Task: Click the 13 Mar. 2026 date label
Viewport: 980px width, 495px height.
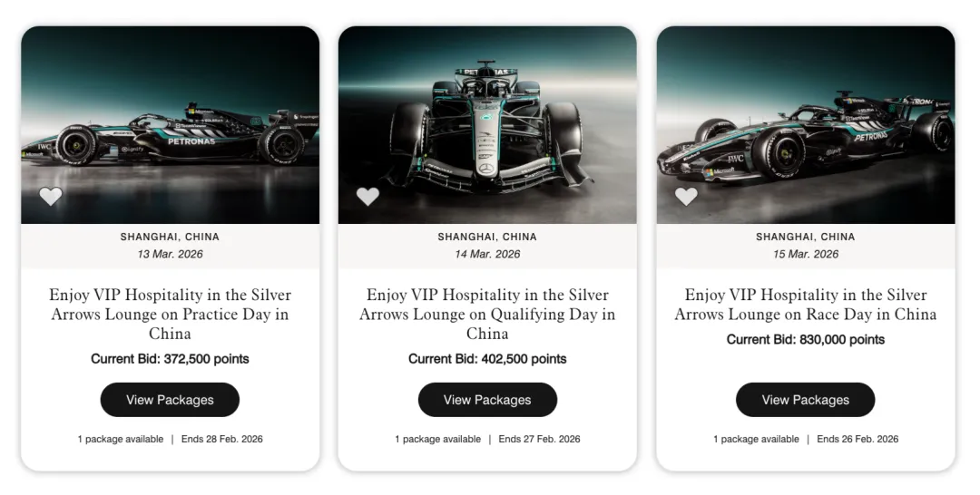Action: click(x=170, y=255)
